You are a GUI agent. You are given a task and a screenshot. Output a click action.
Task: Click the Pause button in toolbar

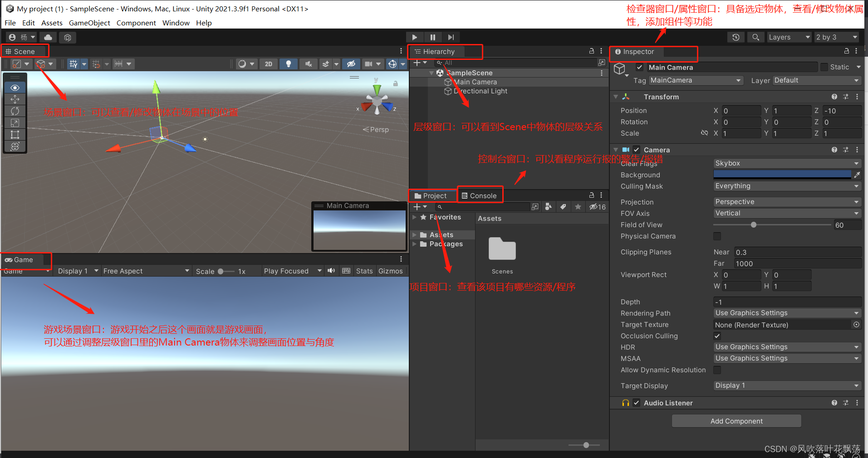tap(432, 37)
